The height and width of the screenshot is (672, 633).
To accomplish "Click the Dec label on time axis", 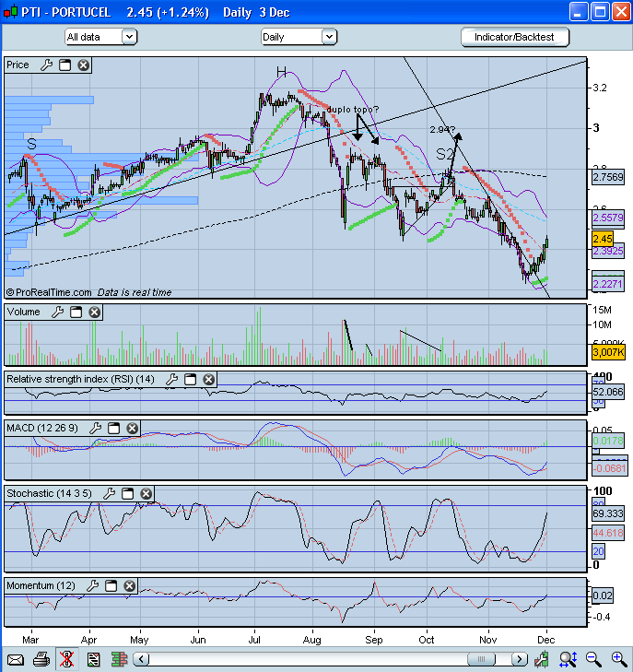I will tap(546, 640).
